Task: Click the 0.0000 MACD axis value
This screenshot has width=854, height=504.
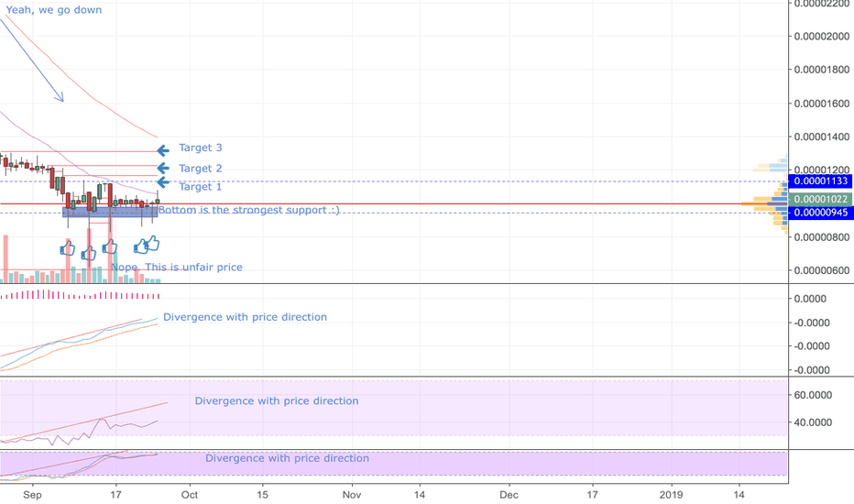Action: (x=810, y=299)
